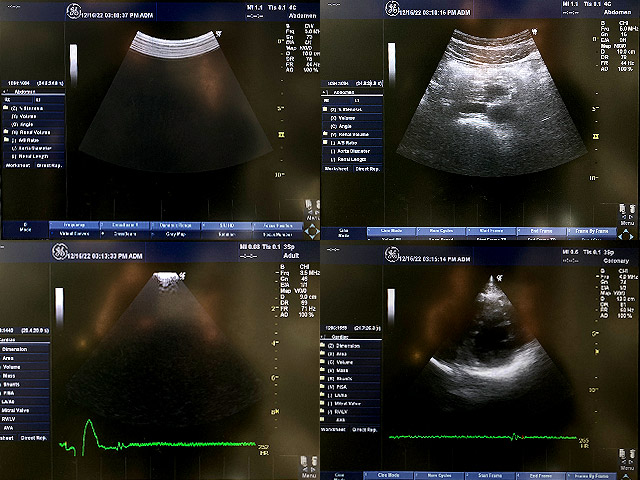Click GE logo in top-left abdomen screen
Screen dimensions: 640x480
coord(73,12)
